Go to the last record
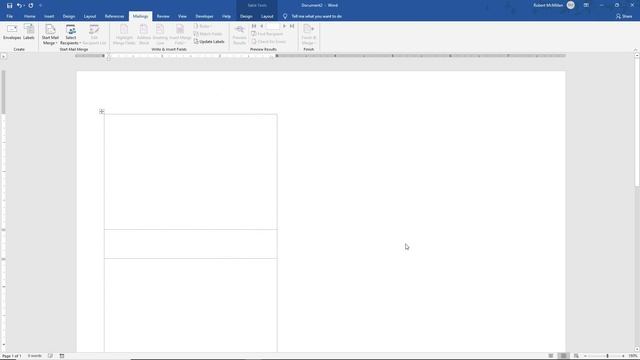This screenshot has height=360, width=640. (x=292, y=26)
